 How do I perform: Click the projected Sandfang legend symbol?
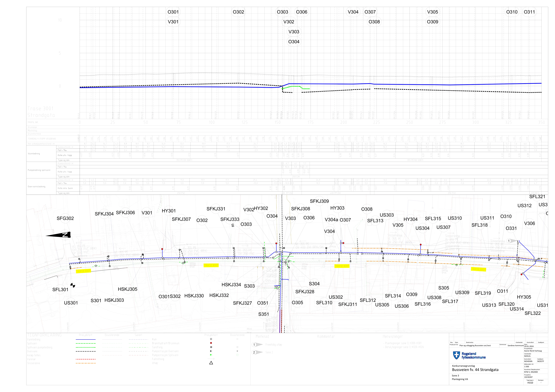click(211, 347)
